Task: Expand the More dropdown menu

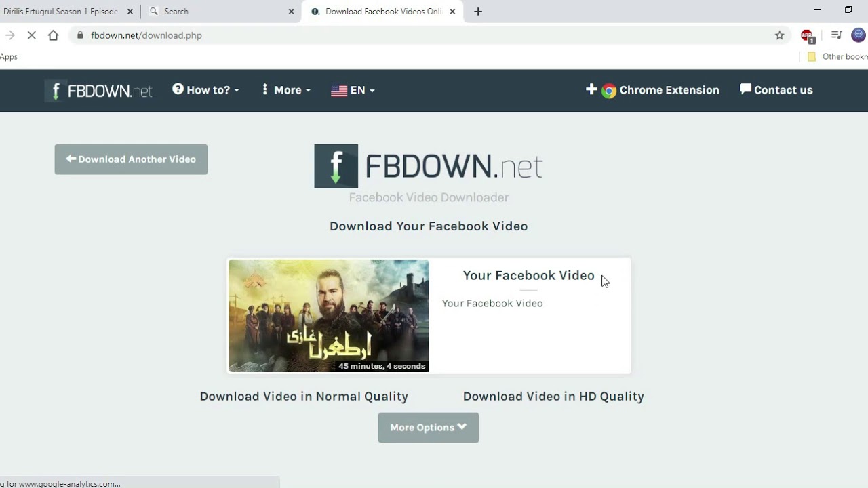Action: 285,90
